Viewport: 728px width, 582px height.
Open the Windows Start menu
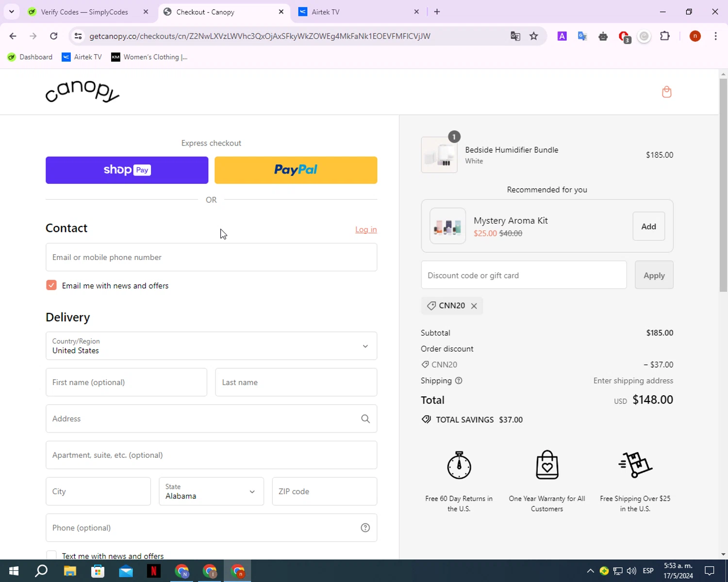pos(14,571)
